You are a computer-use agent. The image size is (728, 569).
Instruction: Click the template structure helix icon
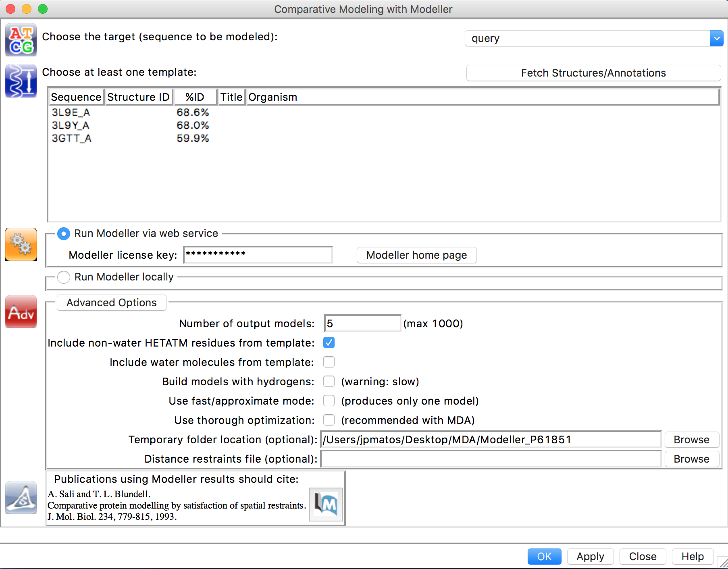tap(21, 81)
